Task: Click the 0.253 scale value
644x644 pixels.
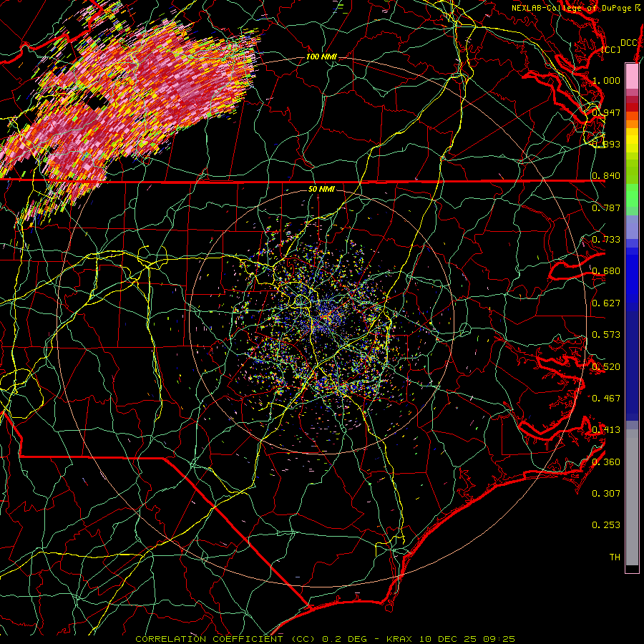Action: [606, 525]
